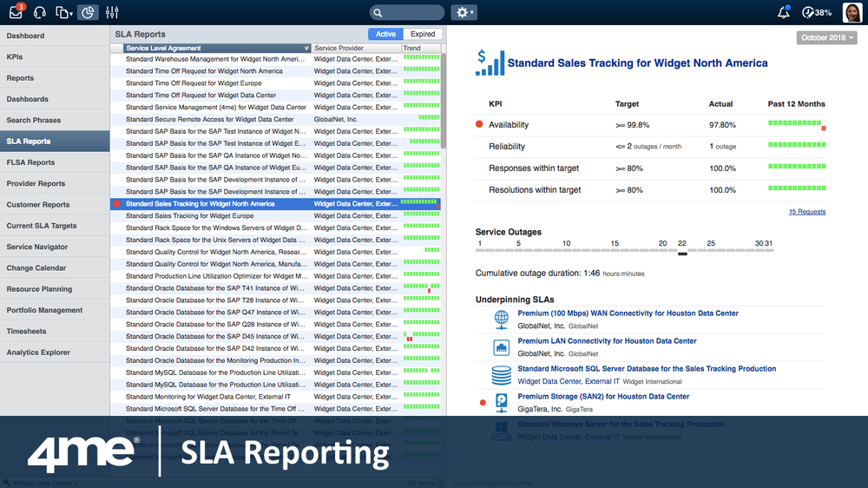This screenshot has height=488, width=868.
Task: Open the Settings sliders icon
Action: [112, 12]
